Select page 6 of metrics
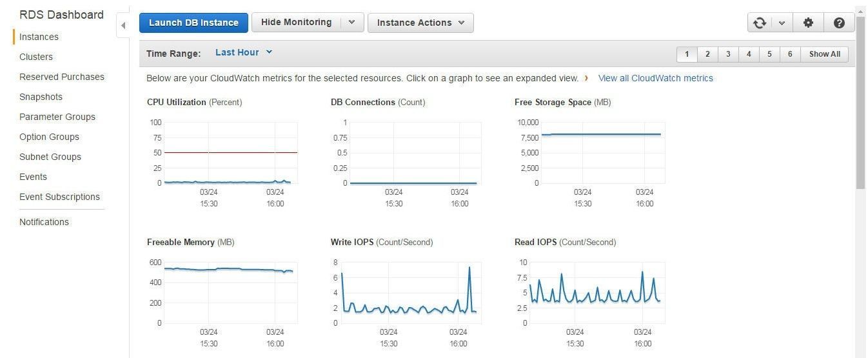This screenshot has width=868, height=358. tap(790, 54)
